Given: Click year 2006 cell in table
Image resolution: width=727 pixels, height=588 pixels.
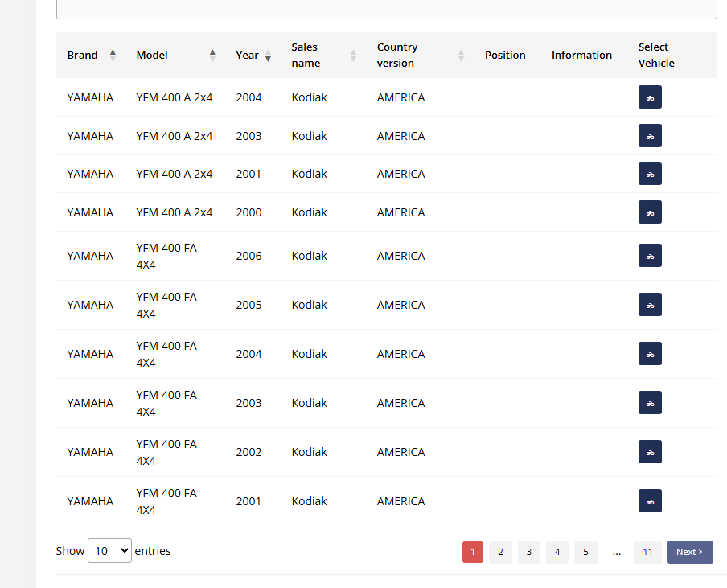Looking at the screenshot, I should click(248, 256).
